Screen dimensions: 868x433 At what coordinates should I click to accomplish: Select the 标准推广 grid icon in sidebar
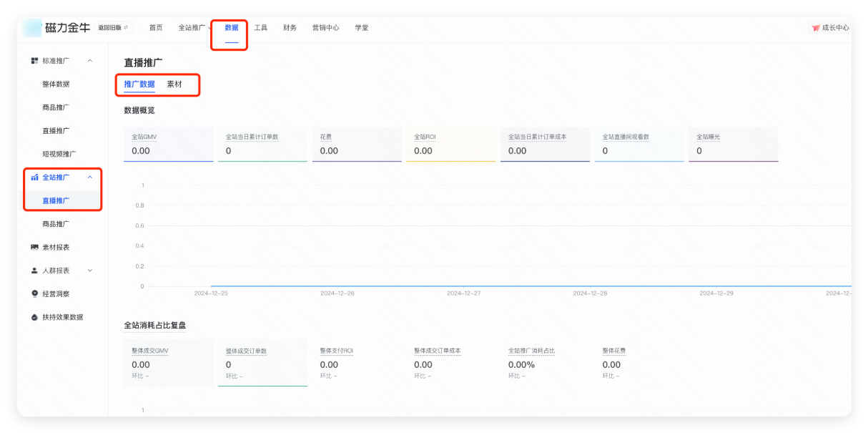click(34, 61)
